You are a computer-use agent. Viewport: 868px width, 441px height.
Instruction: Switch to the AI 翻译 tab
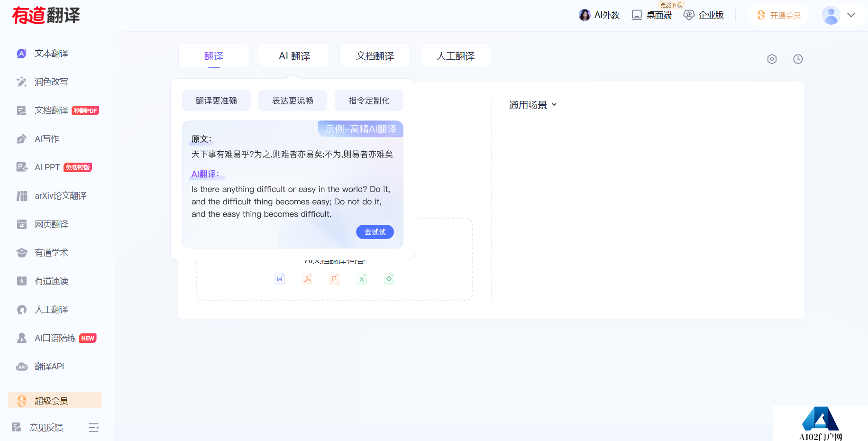click(294, 56)
